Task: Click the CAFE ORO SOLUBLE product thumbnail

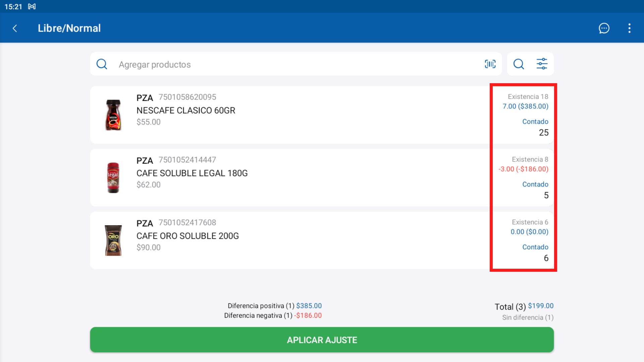Action: pyautogui.click(x=113, y=240)
